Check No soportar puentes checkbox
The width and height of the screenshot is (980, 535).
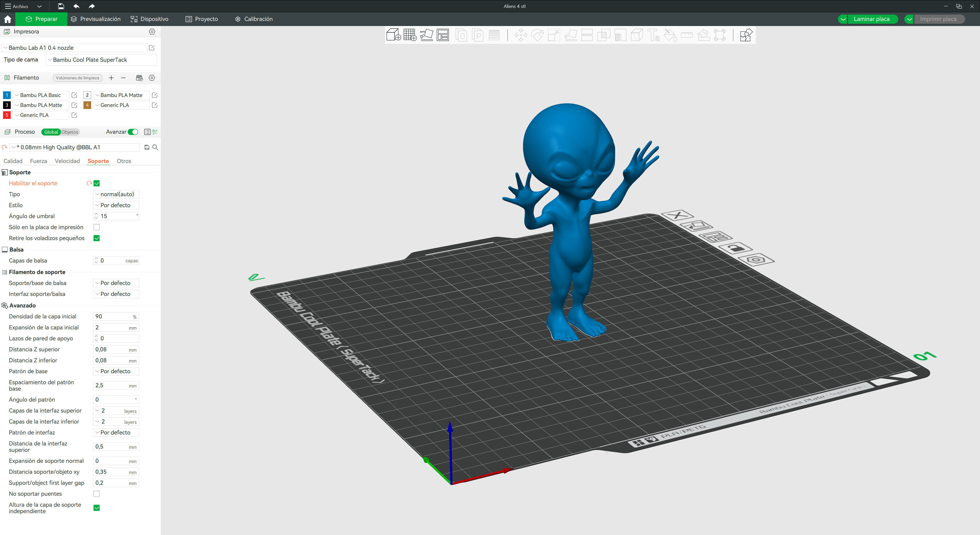click(97, 494)
